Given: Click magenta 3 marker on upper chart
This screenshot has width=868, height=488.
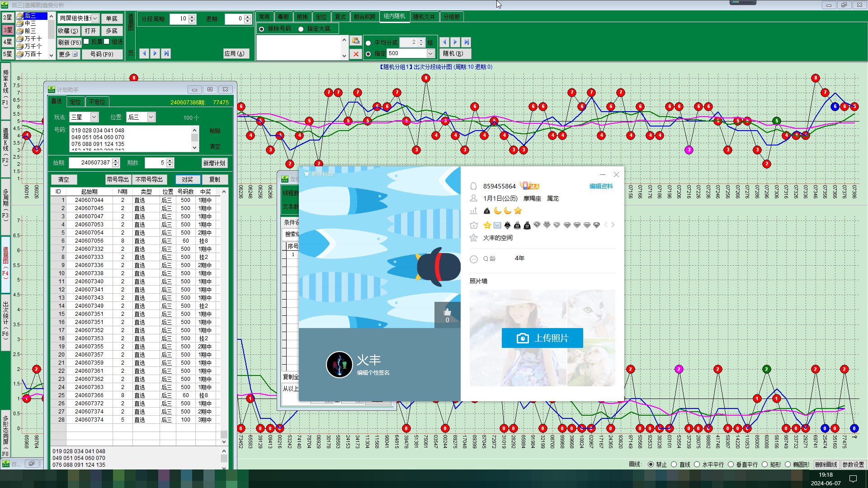Looking at the screenshot, I should (x=689, y=150).
